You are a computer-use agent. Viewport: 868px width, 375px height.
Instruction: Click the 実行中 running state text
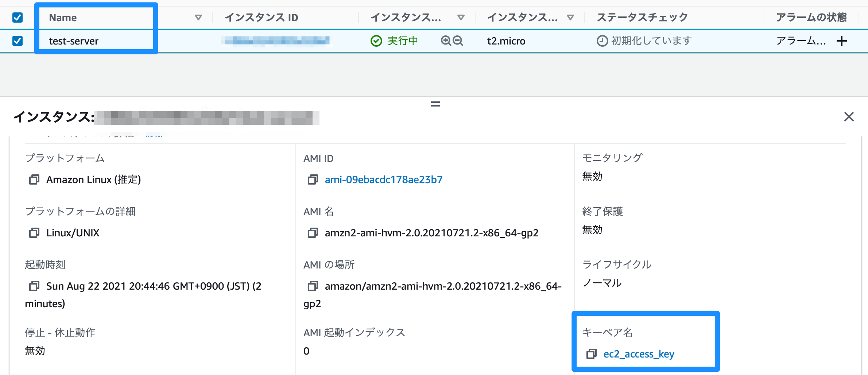pyautogui.click(x=403, y=40)
